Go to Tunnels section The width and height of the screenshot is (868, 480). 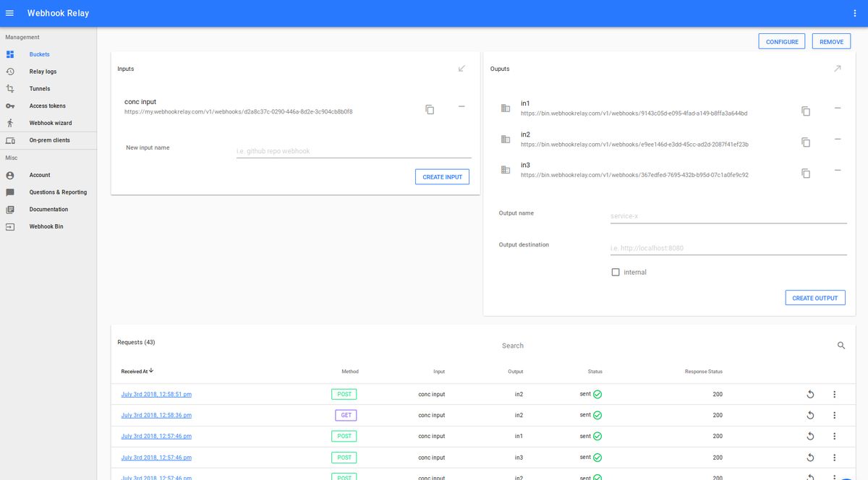(39, 88)
